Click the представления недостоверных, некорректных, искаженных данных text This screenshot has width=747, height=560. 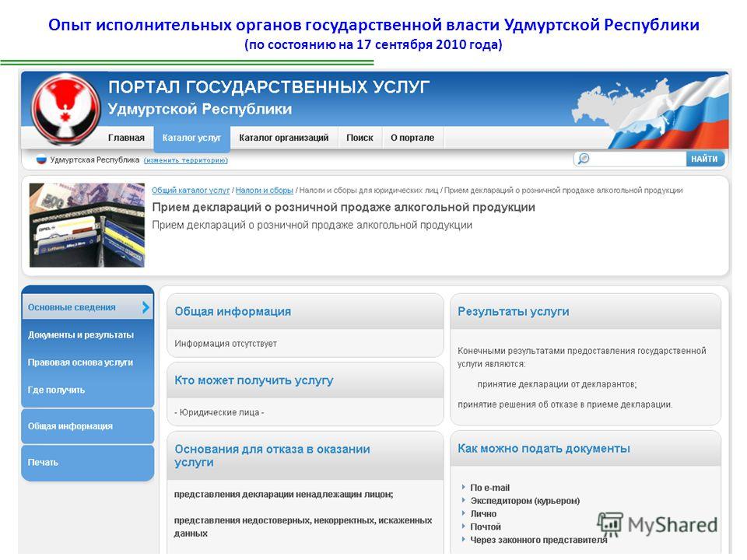[303, 527]
